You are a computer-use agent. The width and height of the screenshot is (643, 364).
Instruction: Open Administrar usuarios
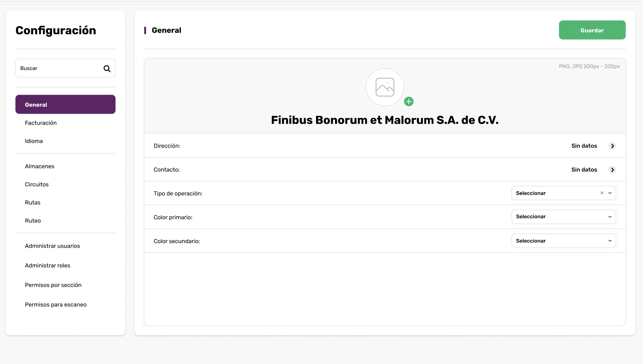point(53,246)
